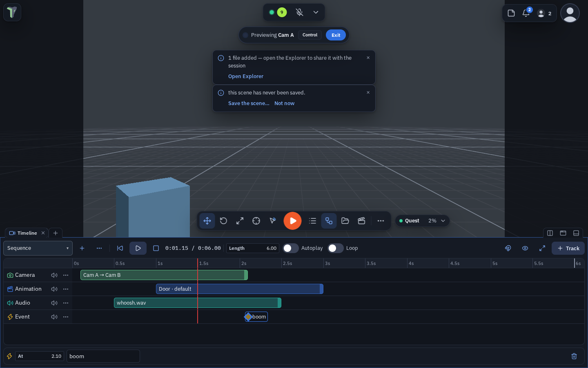Delete the selected event with trash icon
This screenshot has width=588, height=368.
click(574, 356)
